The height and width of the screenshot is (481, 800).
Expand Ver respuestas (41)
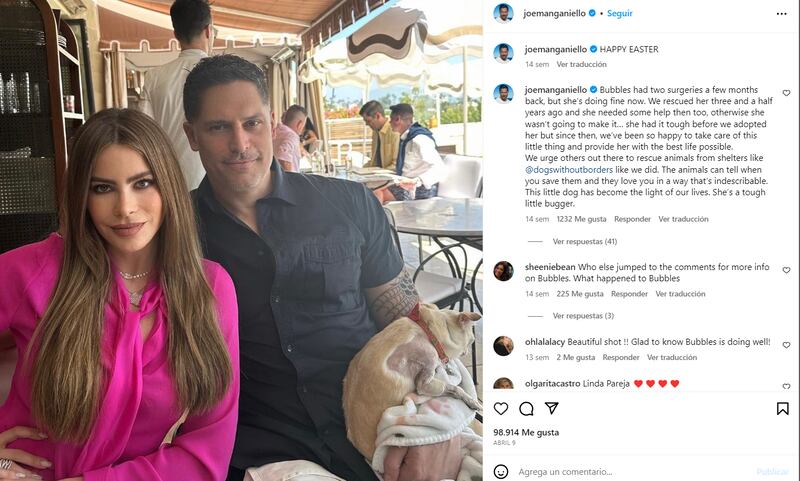(585, 241)
